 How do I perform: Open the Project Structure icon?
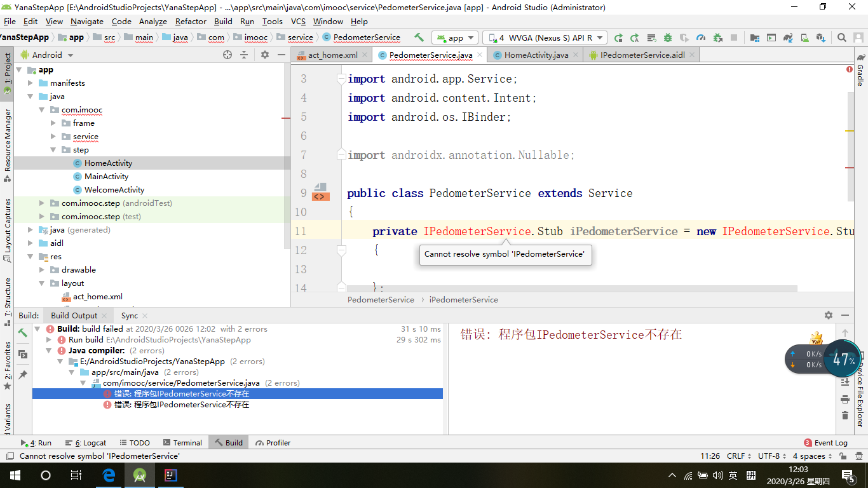pos(754,37)
